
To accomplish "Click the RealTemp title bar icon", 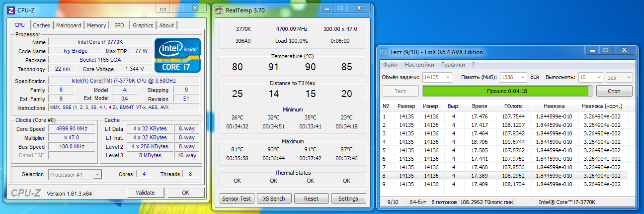I will [219, 9].
